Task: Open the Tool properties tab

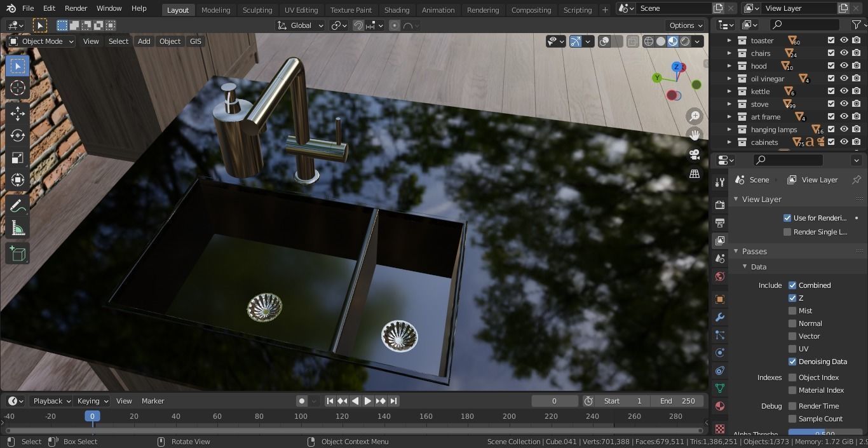Action: [x=719, y=182]
